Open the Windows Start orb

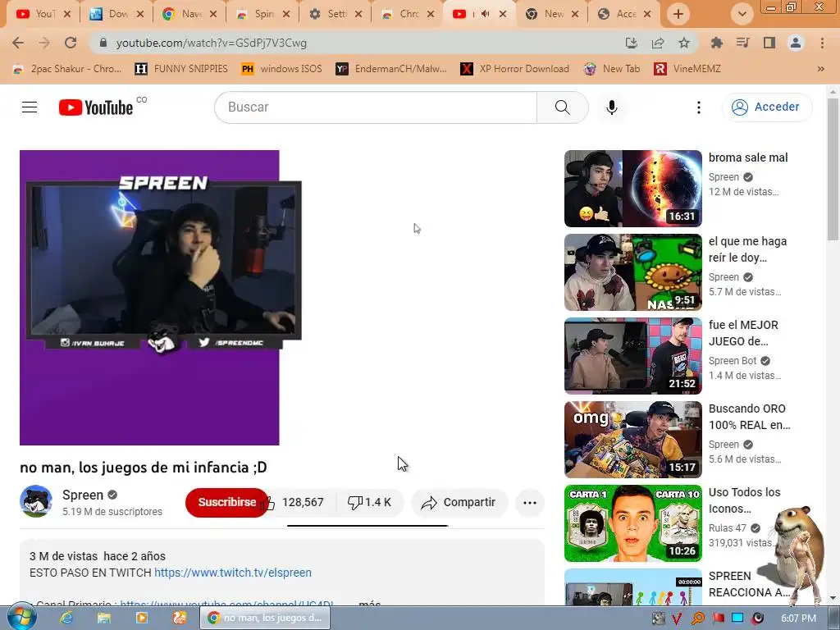pyautogui.click(x=22, y=618)
